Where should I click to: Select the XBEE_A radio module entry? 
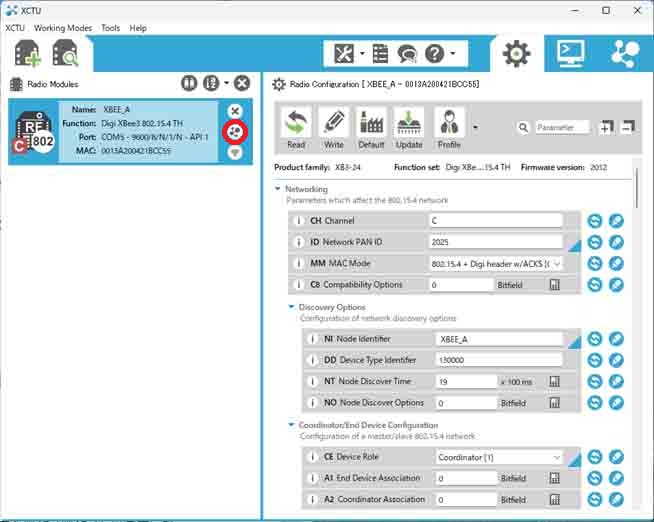130,131
